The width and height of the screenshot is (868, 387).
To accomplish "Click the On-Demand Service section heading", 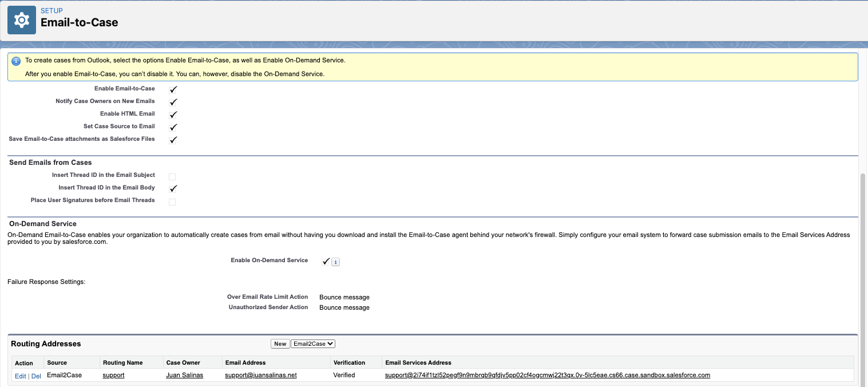I will pos(43,224).
